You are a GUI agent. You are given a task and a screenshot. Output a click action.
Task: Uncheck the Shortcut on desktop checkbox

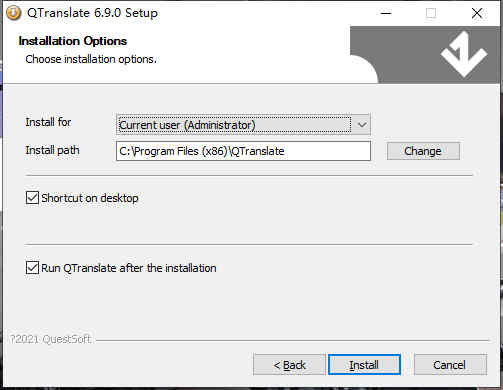(32, 198)
